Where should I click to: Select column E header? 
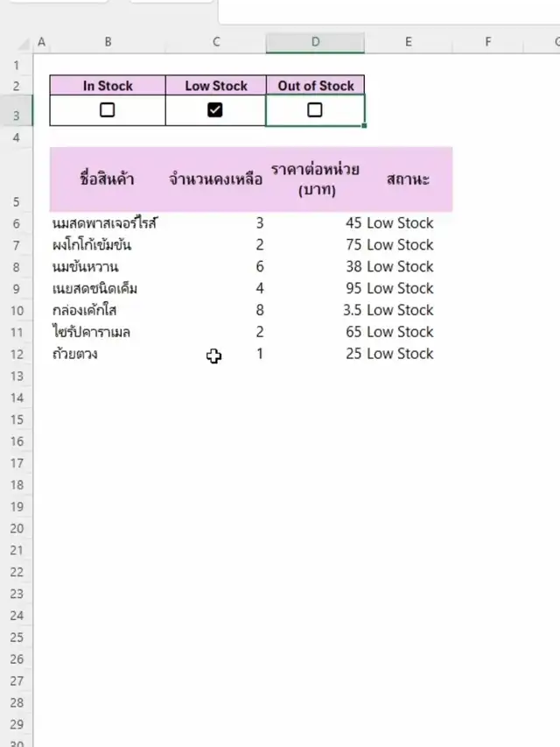(409, 42)
